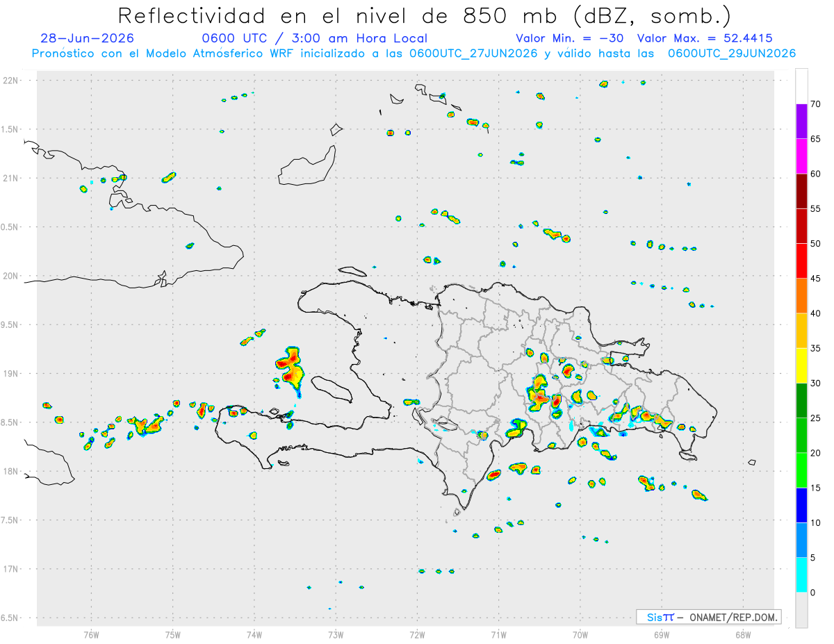Image resolution: width=834 pixels, height=644 pixels.
Task: Pick the red 50-55 dBZ color band
Action: (x=801, y=226)
